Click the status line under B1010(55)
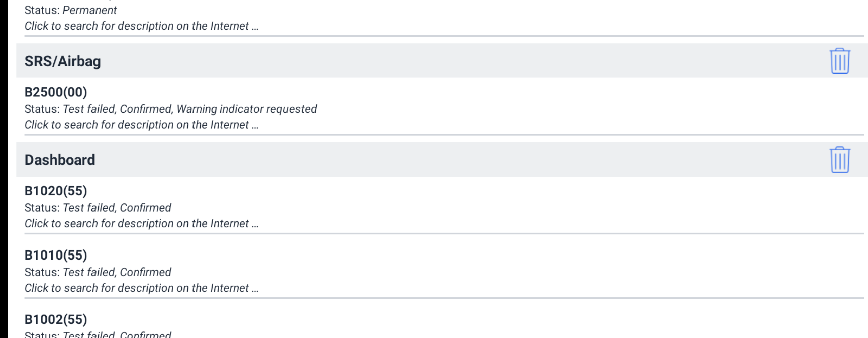The height and width of the screenshot is (338, 868). (x=98, y=272)
